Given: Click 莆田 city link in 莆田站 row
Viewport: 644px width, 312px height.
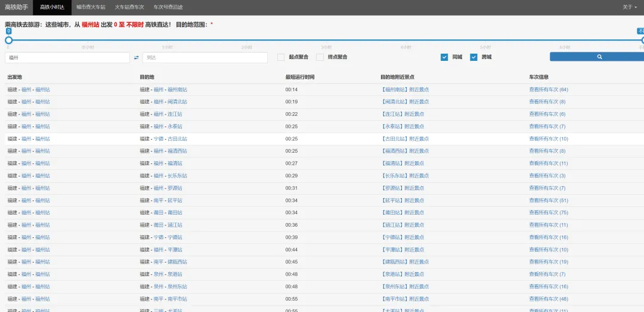Looking at the screenshot, I should pos(159,213).
